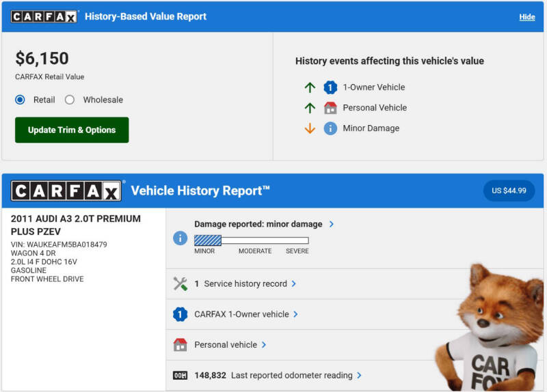Expand Last reported odometer reading details
Viewport: 547px width, 392px height.
click(360, 376)
